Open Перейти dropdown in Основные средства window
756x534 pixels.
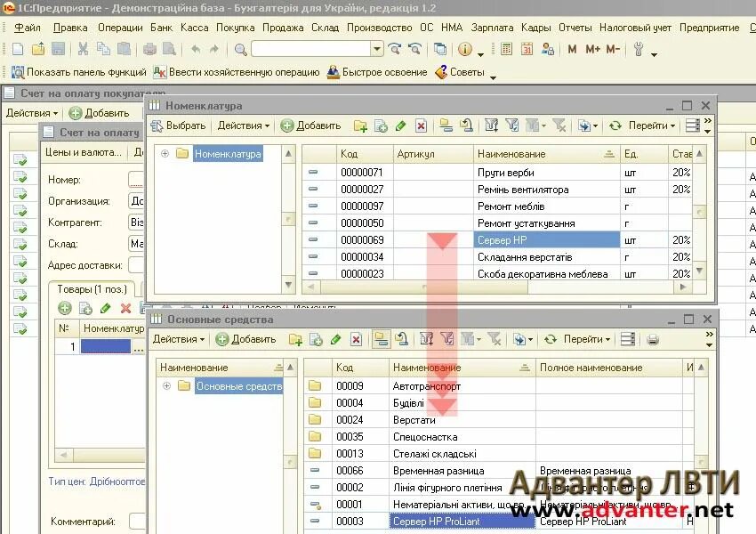pos(587,340)
